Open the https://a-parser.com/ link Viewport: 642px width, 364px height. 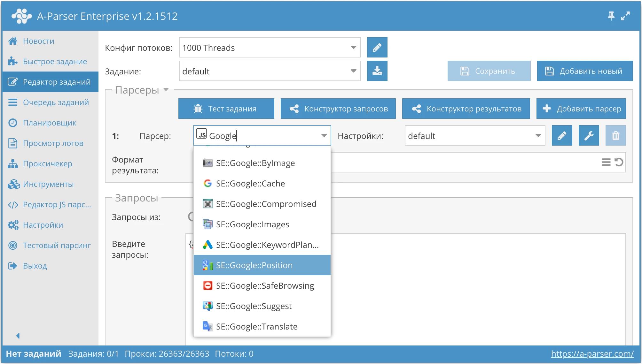pos(592,353)
